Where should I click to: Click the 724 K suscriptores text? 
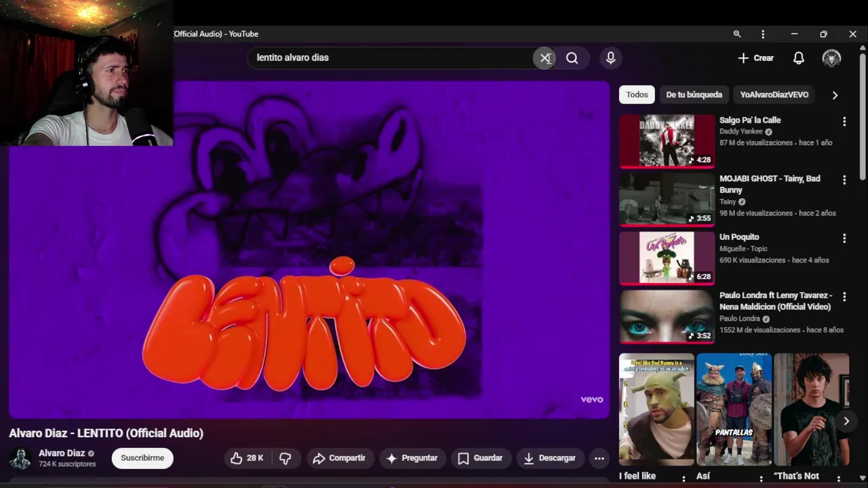(67, 464)
